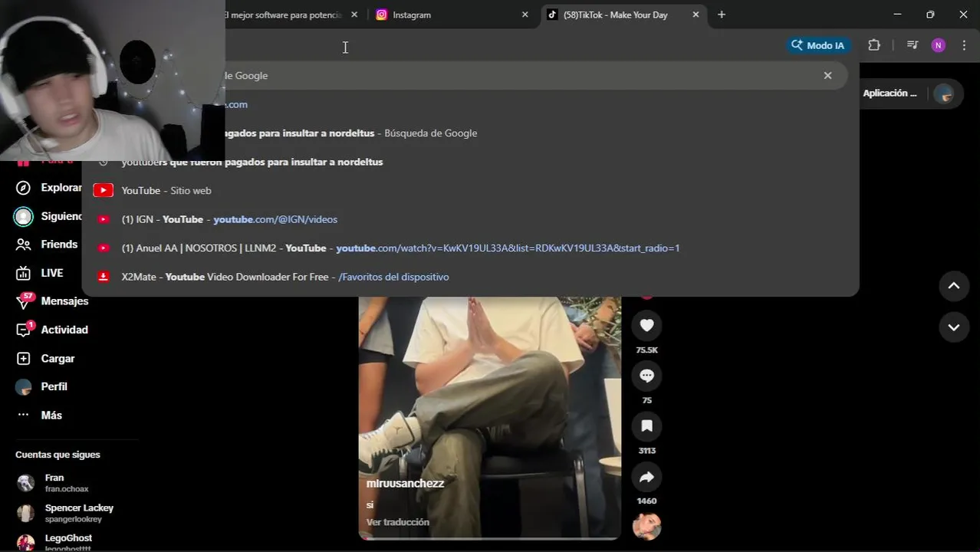Activate Modo IA button
Screen dimensions: 980x552
pyautogui.click(x=818, y=45)
